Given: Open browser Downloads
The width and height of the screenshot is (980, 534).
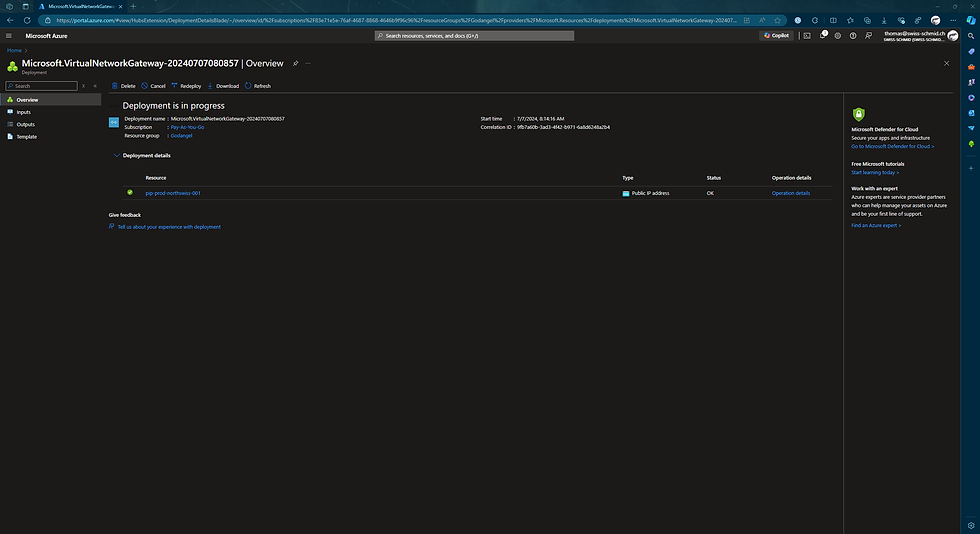Looking at the screenshot, I should pos(884,20).
